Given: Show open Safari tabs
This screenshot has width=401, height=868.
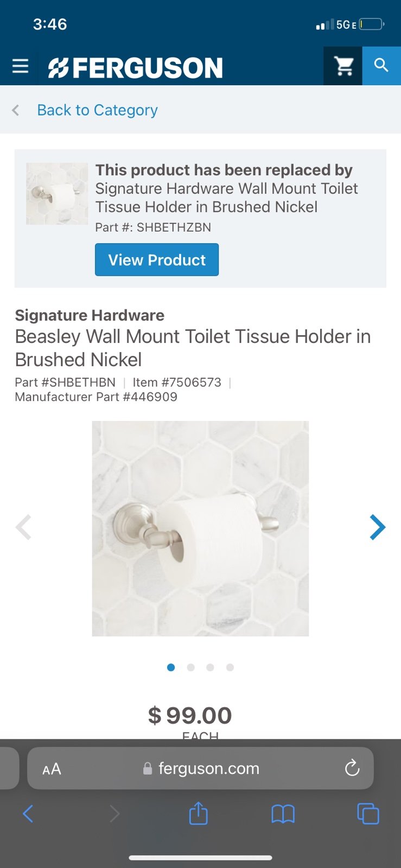Looking at the screenshot, I should (368, 814).
